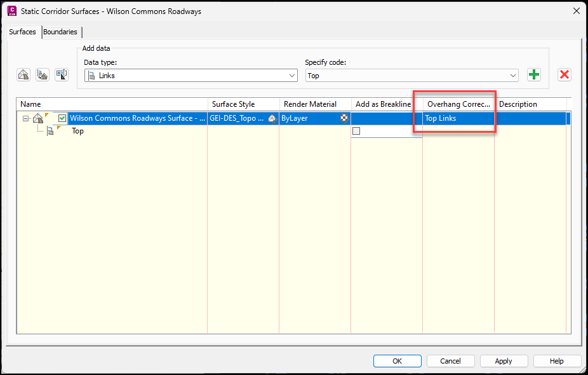Image resolution: width=588 pixels, height=375 pixels.
Task: Open render material picker icon in row
Action: [344, 118]
